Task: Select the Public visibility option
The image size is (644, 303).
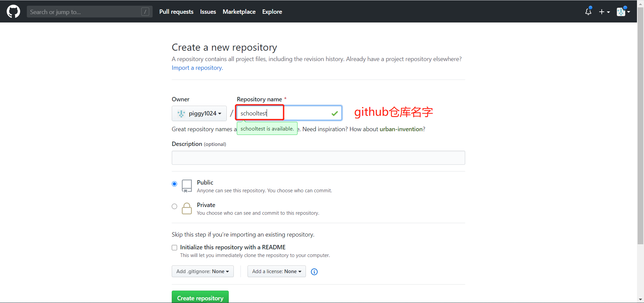Action: [174, 184]
